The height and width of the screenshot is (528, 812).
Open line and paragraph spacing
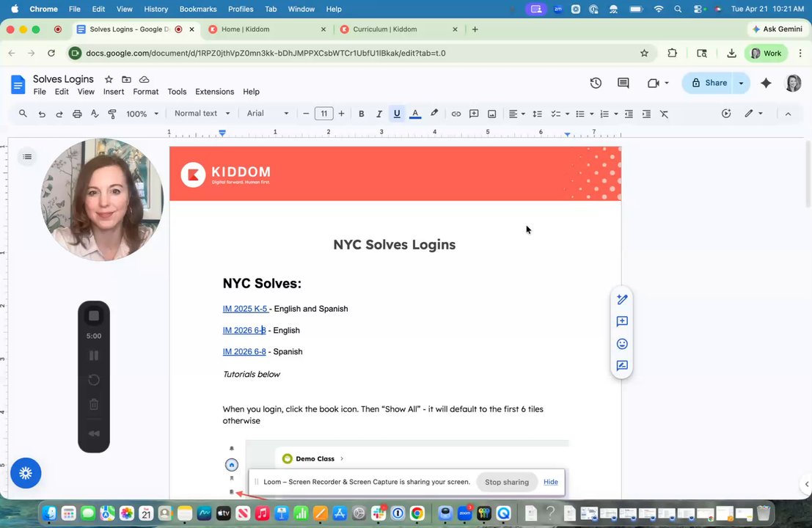pyautogui.click(x=538, y=114)
